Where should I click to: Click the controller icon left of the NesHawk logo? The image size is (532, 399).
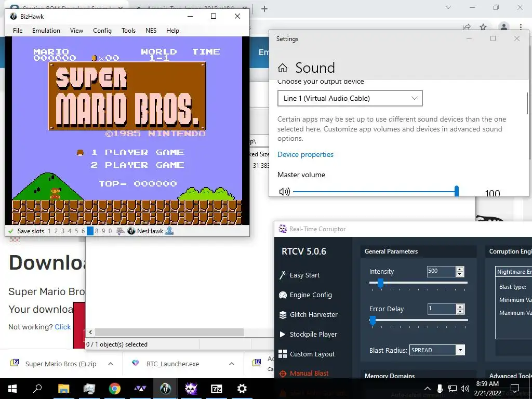(x=120, y=231)
